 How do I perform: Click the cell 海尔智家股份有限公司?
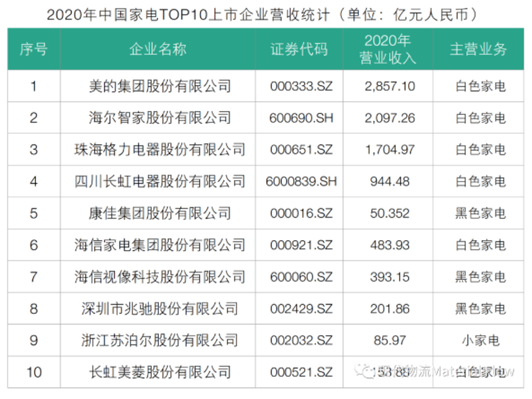(x=160, y=118)
